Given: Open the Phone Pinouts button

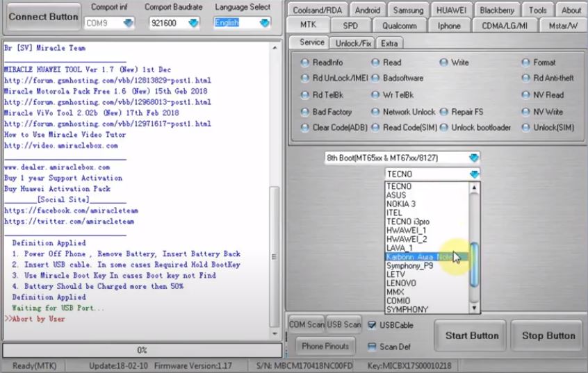Looking at the screenshot, I should 325,346.
